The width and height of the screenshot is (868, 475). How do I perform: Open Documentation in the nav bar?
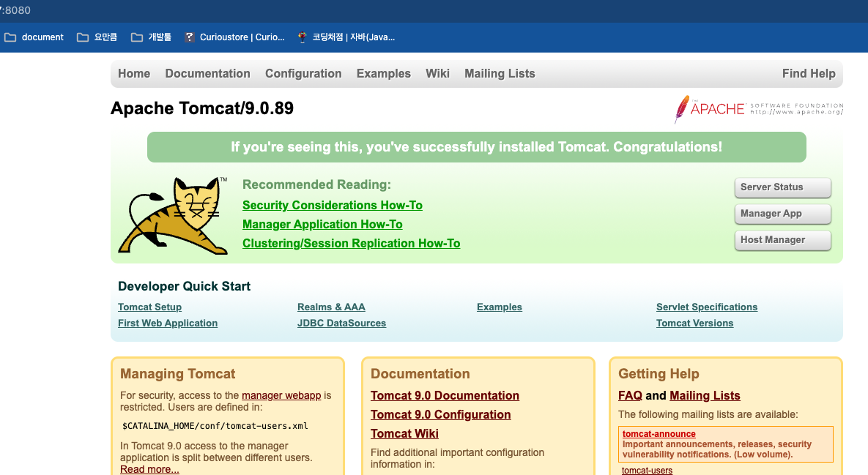pos(207,73)
